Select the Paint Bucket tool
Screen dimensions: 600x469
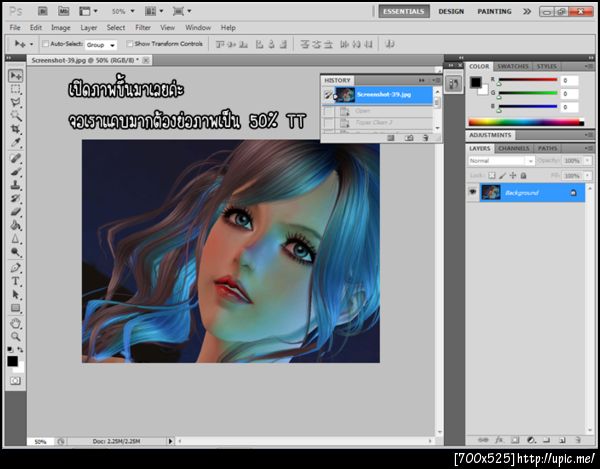15,225
